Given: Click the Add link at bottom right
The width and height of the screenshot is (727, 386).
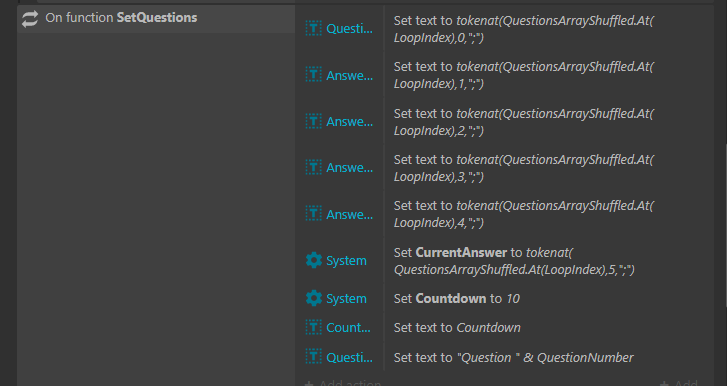Looking at the screenshot, I should tap(679, 383).
